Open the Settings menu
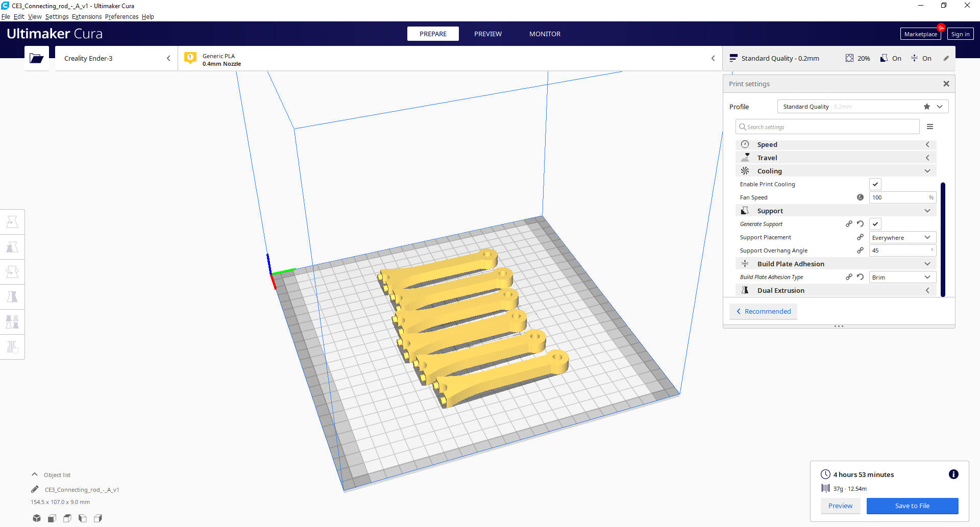The width and height of the screenshot is (980, 527). (57, 17)
